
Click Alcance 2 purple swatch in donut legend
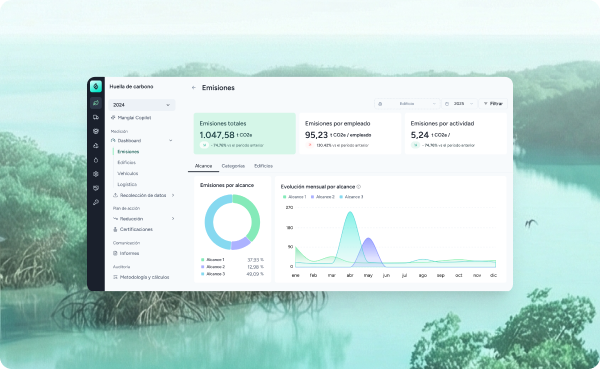click(202, 267)
